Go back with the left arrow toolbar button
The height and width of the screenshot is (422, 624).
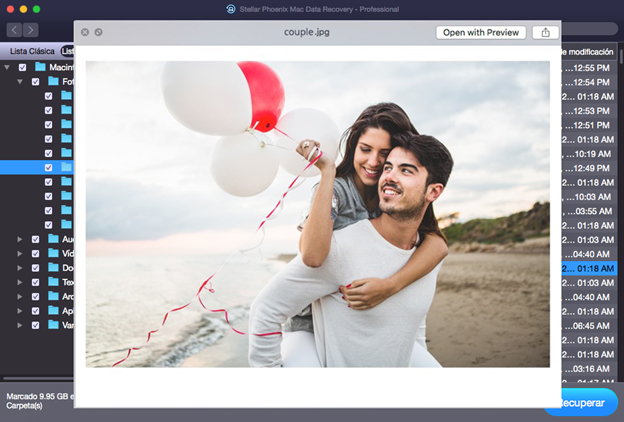[x=14, y=30]
